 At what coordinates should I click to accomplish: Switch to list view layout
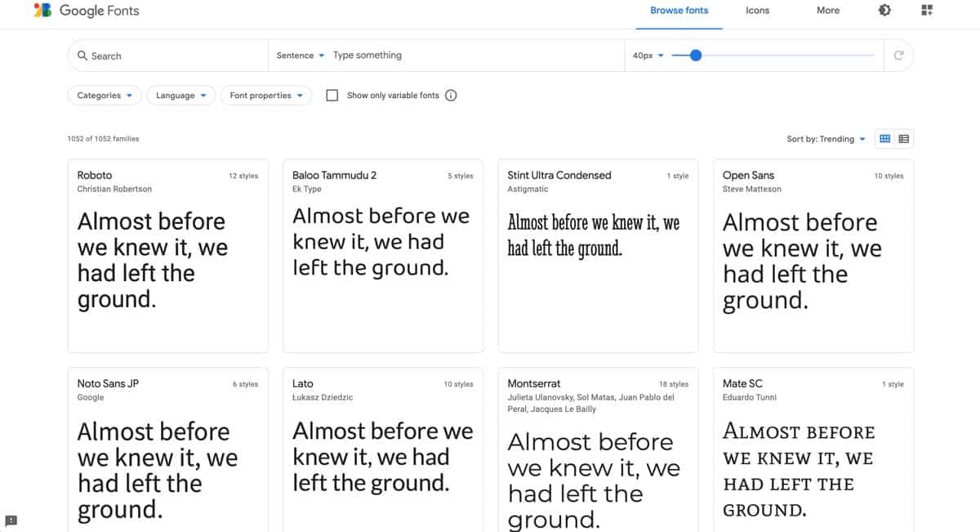(904, 139)
